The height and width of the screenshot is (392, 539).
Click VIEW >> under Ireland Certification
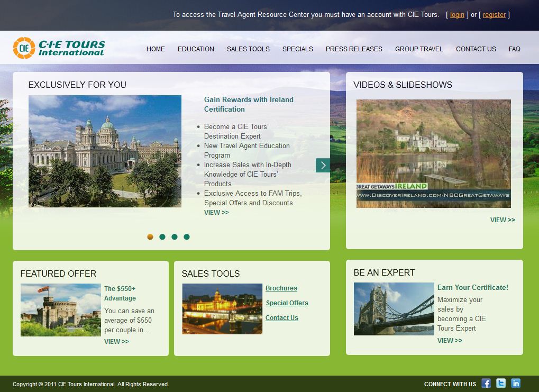click(x=216, y=213)
